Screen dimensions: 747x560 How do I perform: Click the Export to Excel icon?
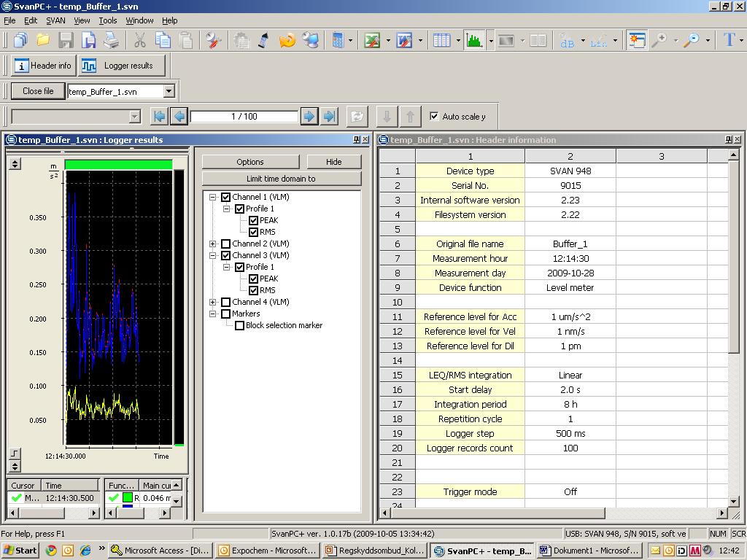coord(372,41)
